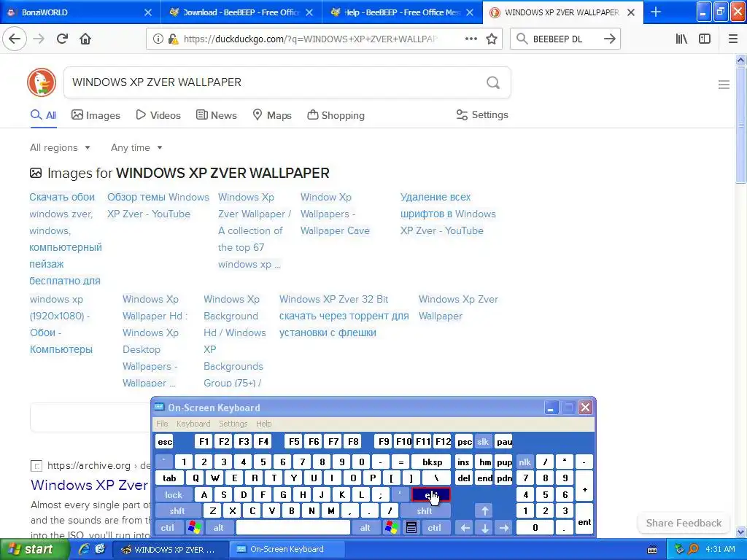Launch Internet Explorer from quick launch
Screen dimensions: 747x560
click(84, 549)
